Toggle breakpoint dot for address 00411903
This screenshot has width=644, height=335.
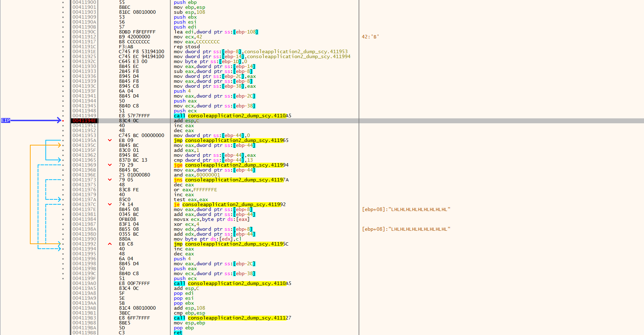point(63,12)
